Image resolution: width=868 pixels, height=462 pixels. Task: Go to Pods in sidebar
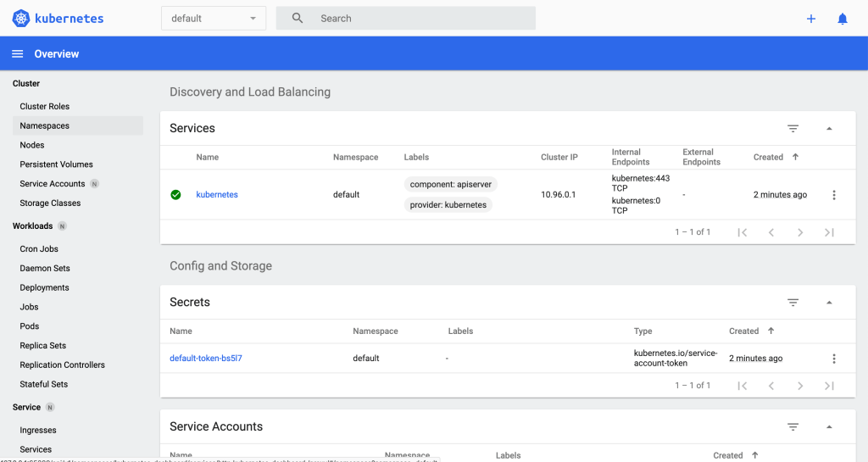click(30, 326)
